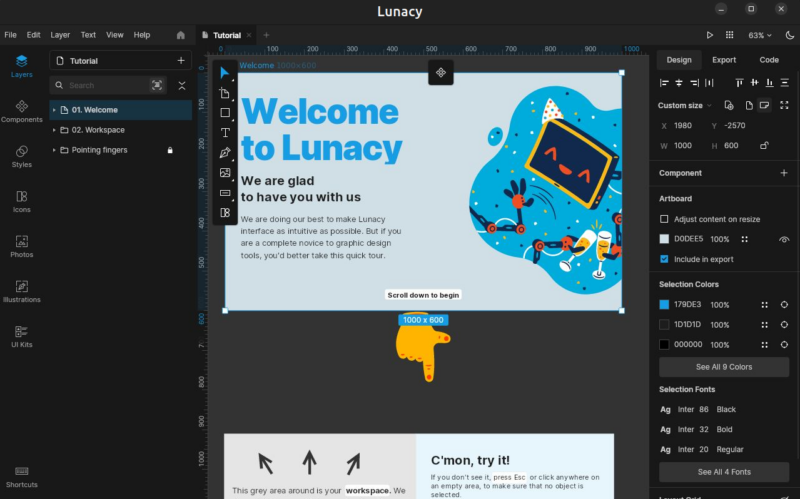Screen dimensions: 800x499
Task: Click the component-focus icon above the artboard
Action: click(441, 72)
